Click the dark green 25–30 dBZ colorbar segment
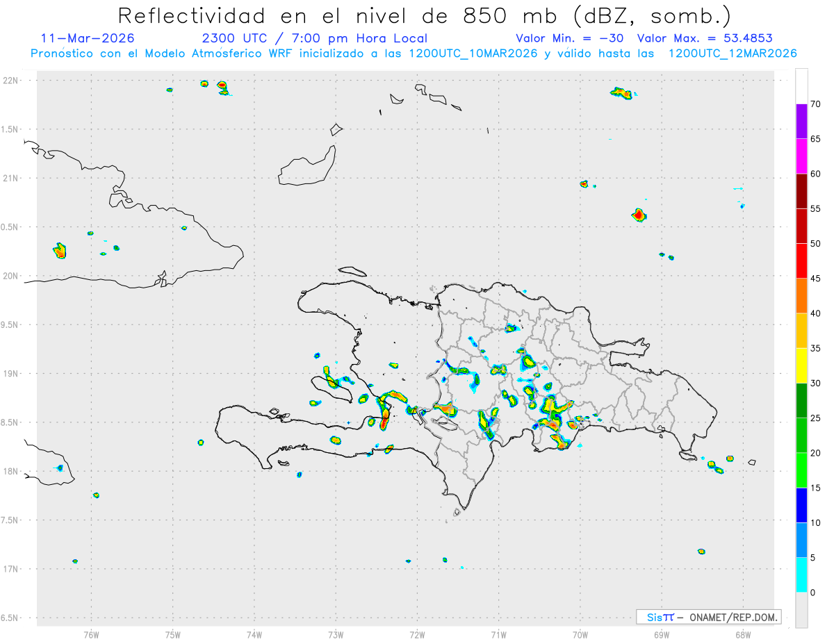This screenshot has height=644, width=834. [x=801, y=400]
